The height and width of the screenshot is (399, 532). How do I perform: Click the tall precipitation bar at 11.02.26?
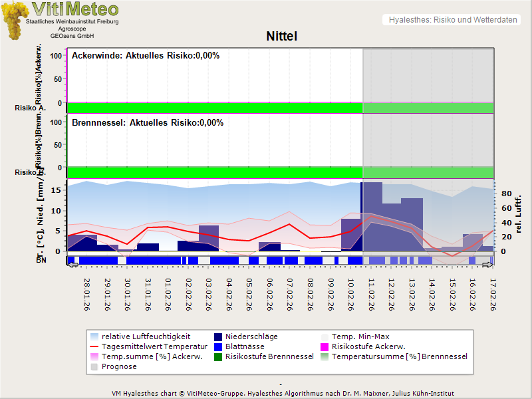coord(372,216)
